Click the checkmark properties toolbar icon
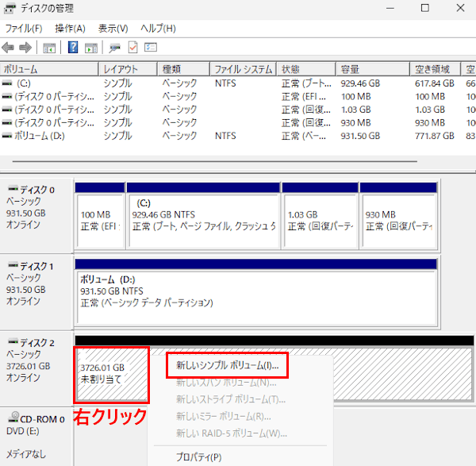 click(x=133, y=48)
